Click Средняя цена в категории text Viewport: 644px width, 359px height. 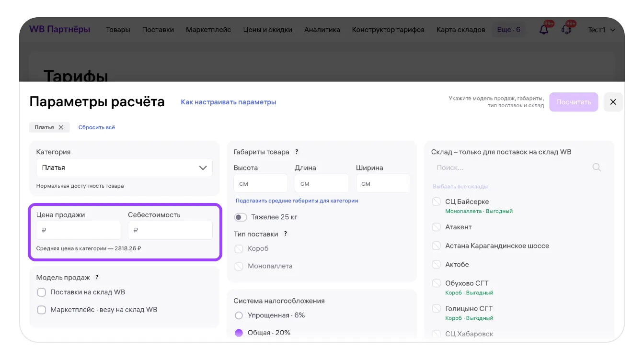click(89, 248)
